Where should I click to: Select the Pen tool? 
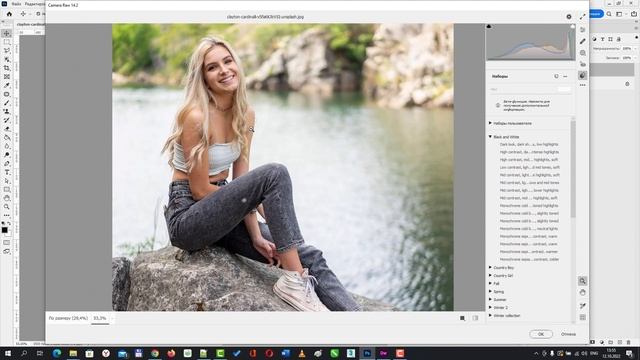(7, 164)
